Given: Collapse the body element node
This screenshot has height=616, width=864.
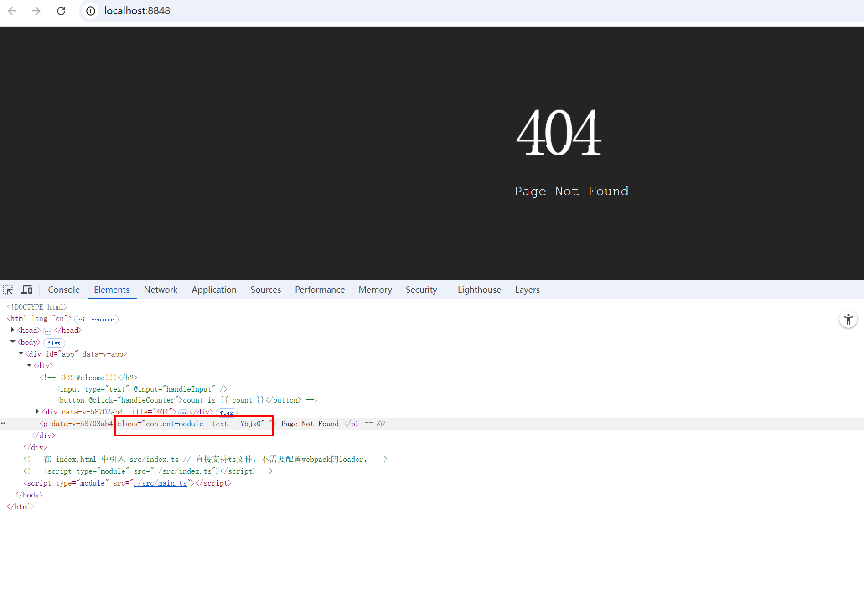Looking at the screenshot, I should coord(13,342).
